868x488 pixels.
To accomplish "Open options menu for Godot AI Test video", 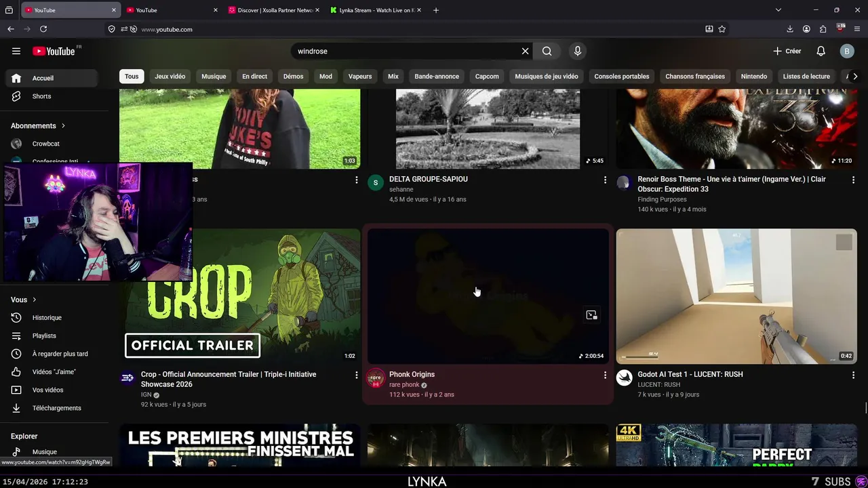I will point(853,375).
